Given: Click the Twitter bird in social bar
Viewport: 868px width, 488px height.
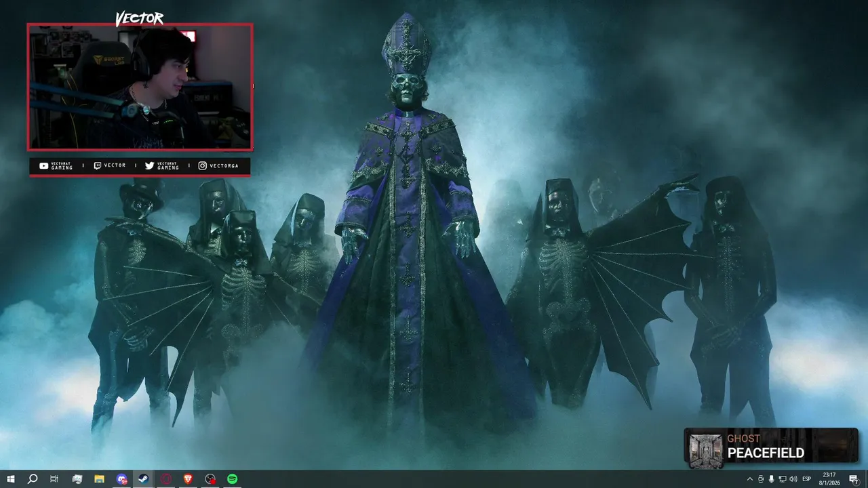Looking at the screenshot, I should 149,166.
